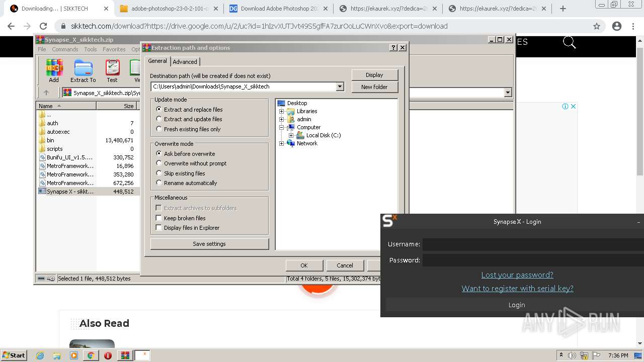The image size is (644, 362).
Task: Click the Test toolbar icon in WinRAR
Action: (112, 71)
